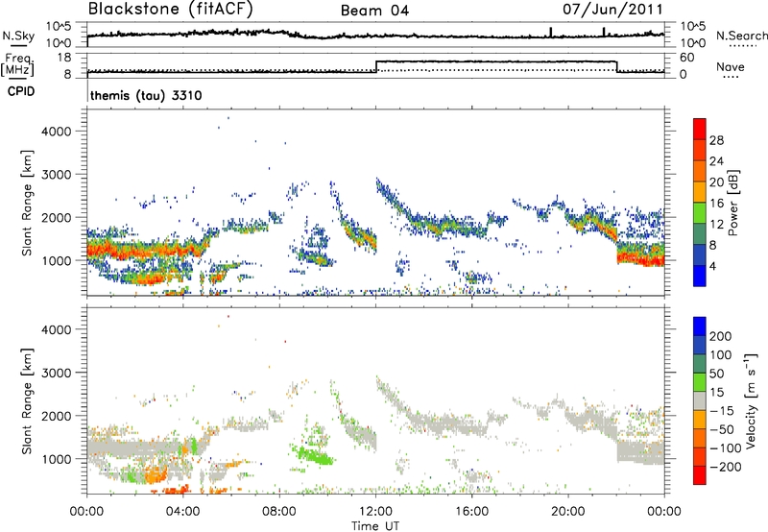Click the green velocity patch near 09:30
Image resolution: width=768 pixels, height=532 pixels.
point(317,457)
